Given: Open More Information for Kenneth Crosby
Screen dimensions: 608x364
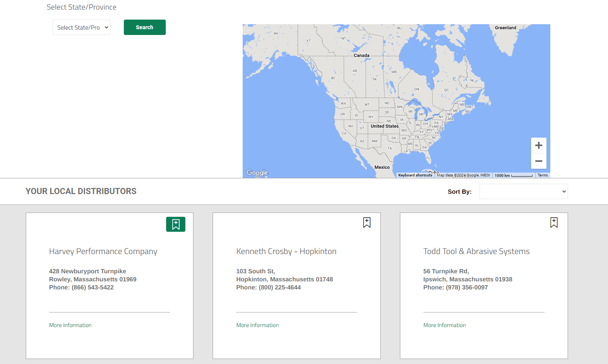Looking at the screenshot, I should [x=257, y=325].
